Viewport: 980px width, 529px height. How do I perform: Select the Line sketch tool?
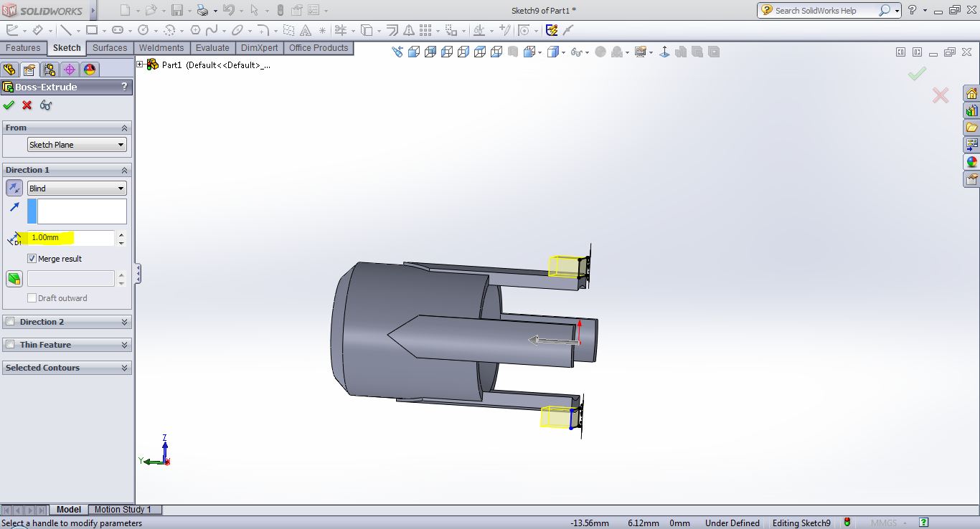(66, 30)
